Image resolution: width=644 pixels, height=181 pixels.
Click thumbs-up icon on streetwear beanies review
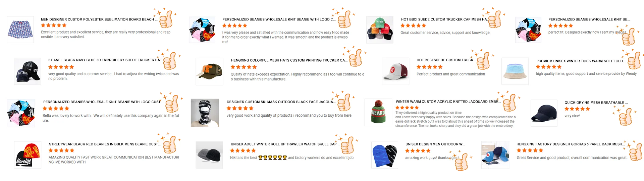point(169,144)
